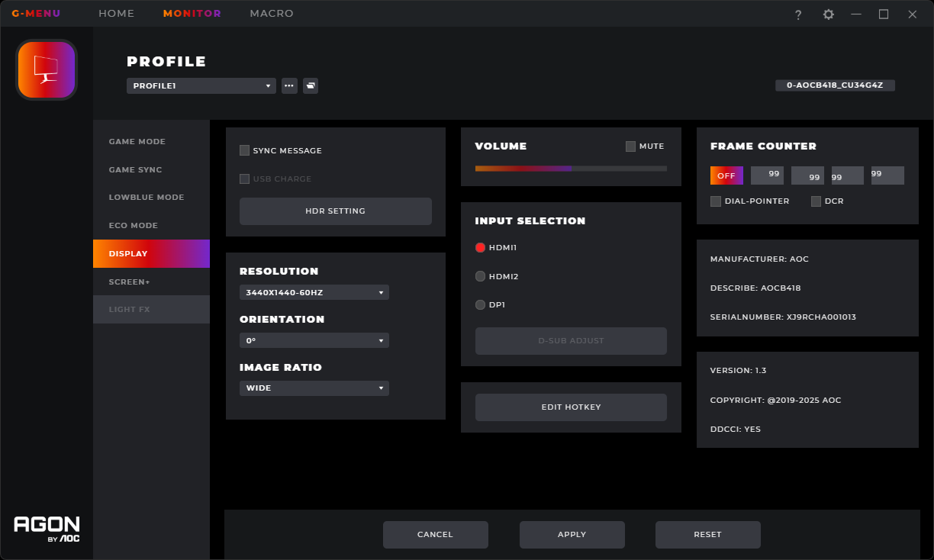Click the D-Sub Adjust button

571,341
